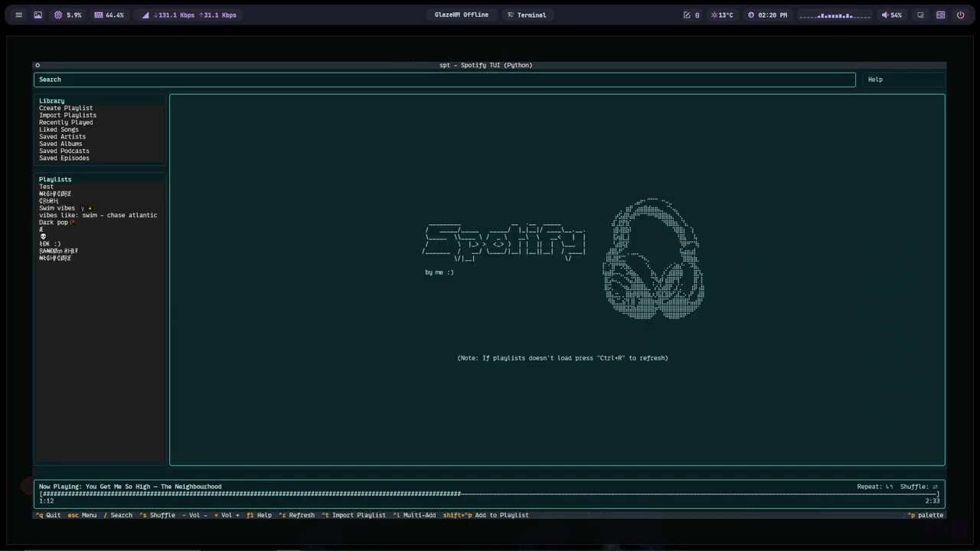
Task: Click the audio visualizer bars in top bar
Action: [x=835, y=15]
